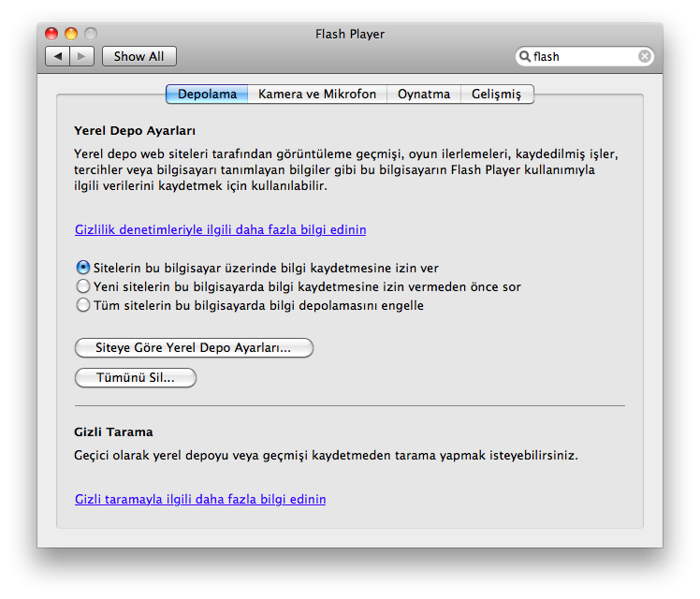The width and height of the screenshot is (700, 599).
Task: Click the back navigation arrow
Action: [58, 56]
